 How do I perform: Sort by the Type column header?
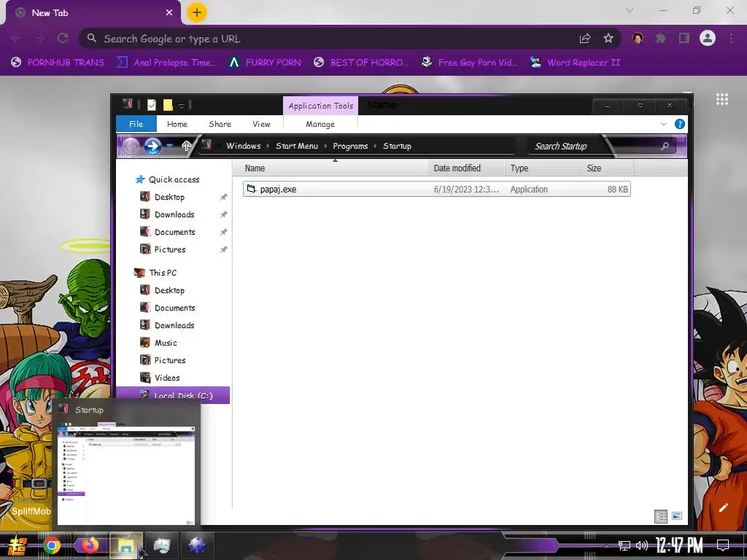pos(543,168)
